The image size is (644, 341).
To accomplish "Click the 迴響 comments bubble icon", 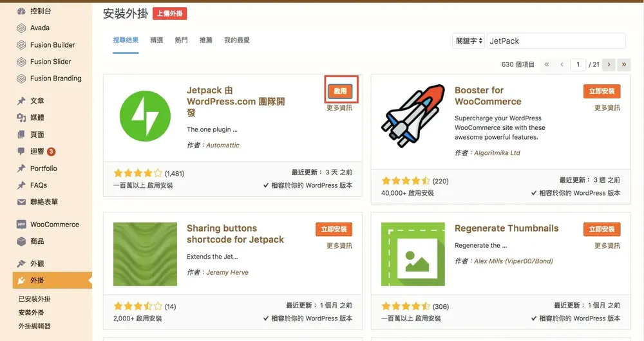I will [21, 151].
